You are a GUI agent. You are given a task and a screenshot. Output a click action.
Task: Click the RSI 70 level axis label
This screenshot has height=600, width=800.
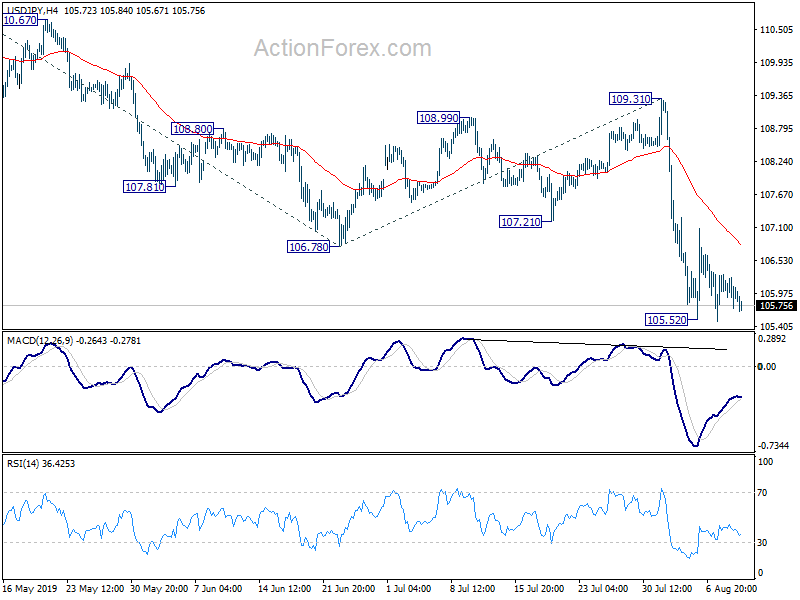(x=764, y=493)
